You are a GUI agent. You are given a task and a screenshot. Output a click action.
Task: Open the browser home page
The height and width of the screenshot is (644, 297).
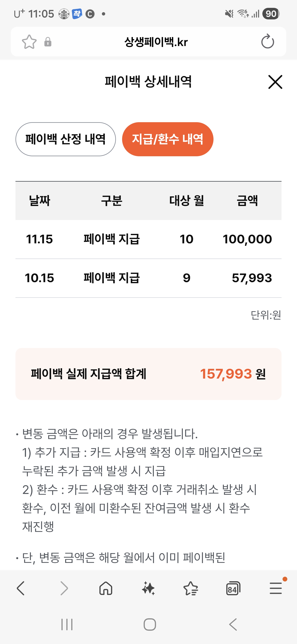(x=106, y=588)
